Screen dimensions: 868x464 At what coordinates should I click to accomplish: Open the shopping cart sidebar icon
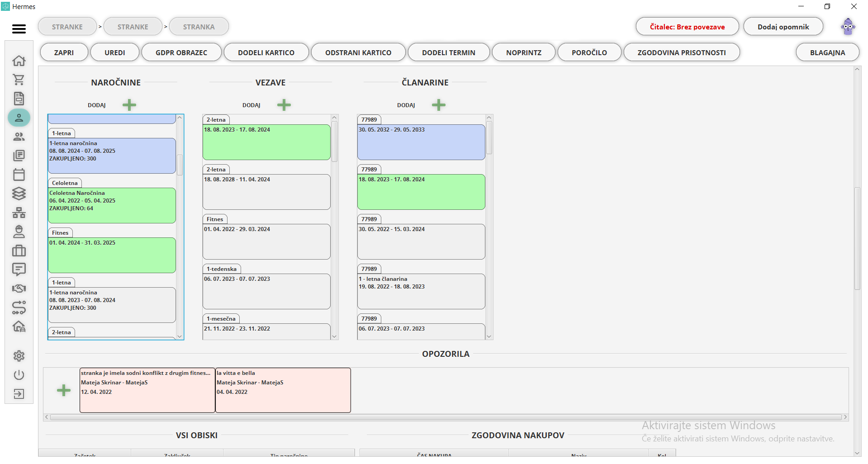click(x=19, y=80)
